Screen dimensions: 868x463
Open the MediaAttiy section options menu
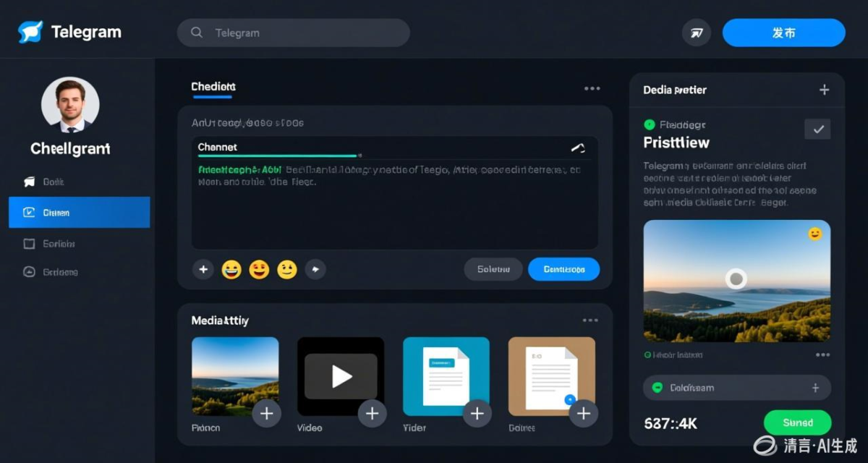[x=590, y=320]
